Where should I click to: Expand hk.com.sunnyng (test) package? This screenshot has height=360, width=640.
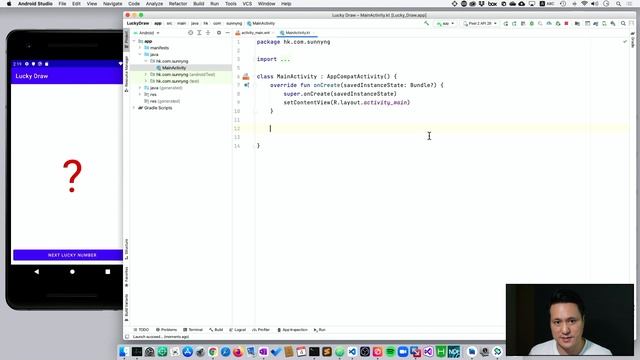point(146,81)
